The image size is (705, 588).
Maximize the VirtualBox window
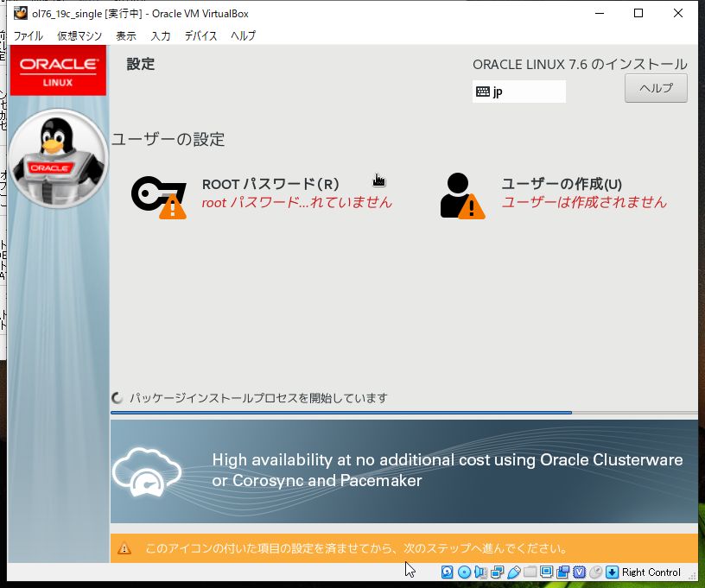[x=638, y=14]
